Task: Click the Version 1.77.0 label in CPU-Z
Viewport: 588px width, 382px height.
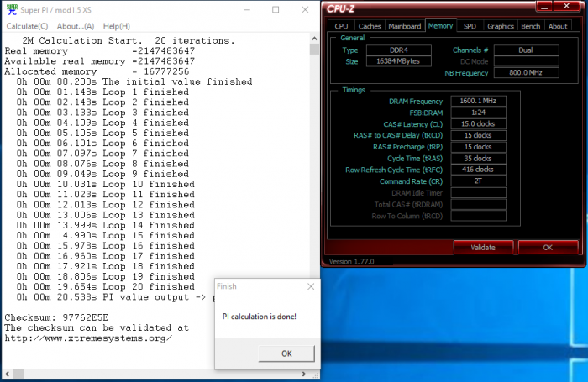Action: point(351,262)
